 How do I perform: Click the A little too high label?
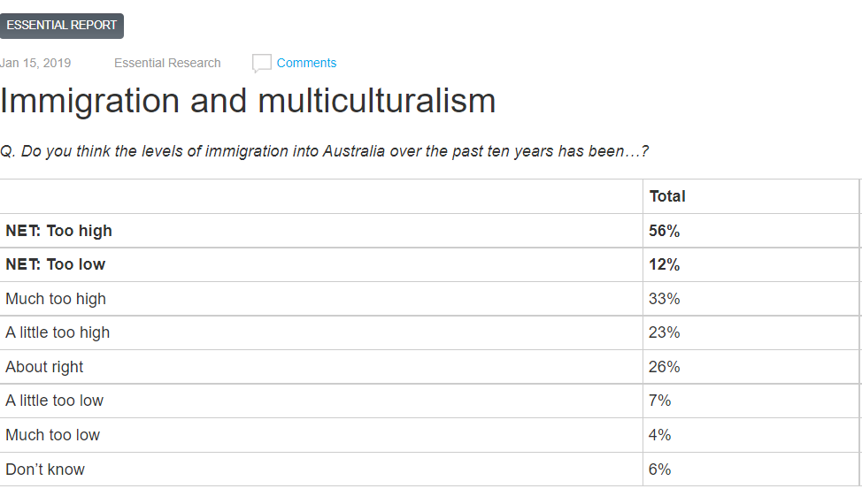coord(58,332)
